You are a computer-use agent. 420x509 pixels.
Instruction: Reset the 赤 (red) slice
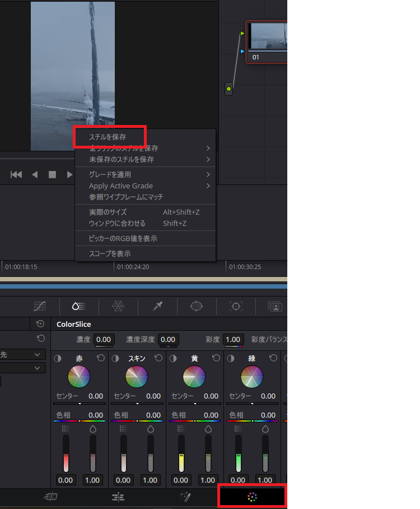coord(101,358)
